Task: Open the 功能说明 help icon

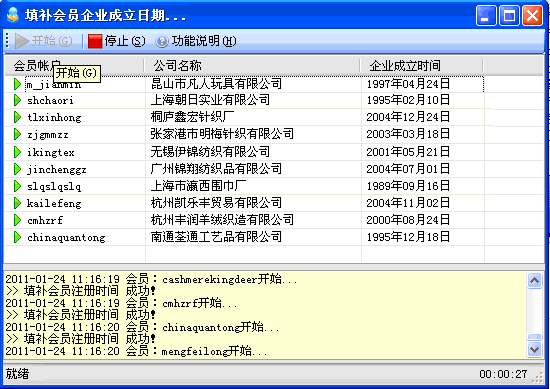Action: click(162, 41)
